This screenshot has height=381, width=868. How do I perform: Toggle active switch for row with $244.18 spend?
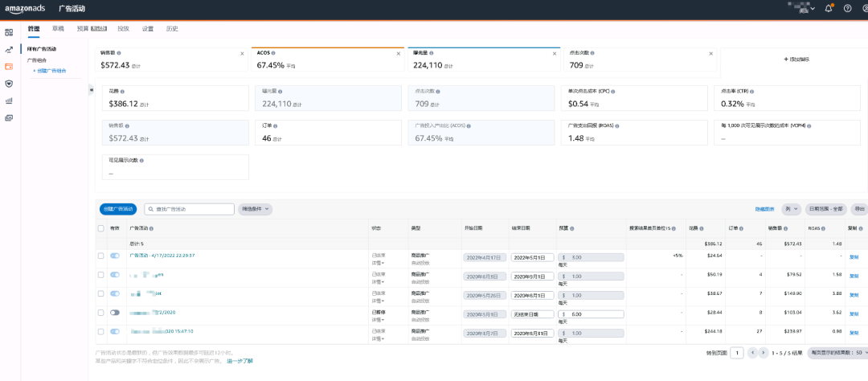[x=115, y=331]
